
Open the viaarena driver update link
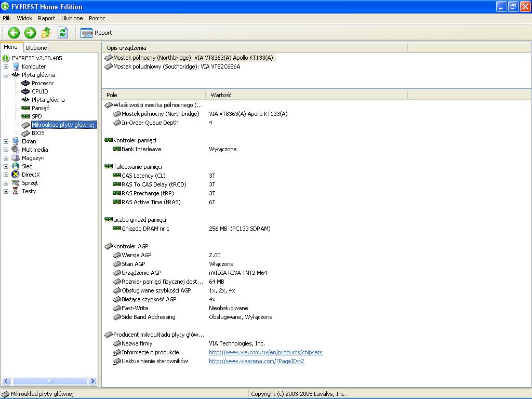pyautogui.click(x=256, y=361)
